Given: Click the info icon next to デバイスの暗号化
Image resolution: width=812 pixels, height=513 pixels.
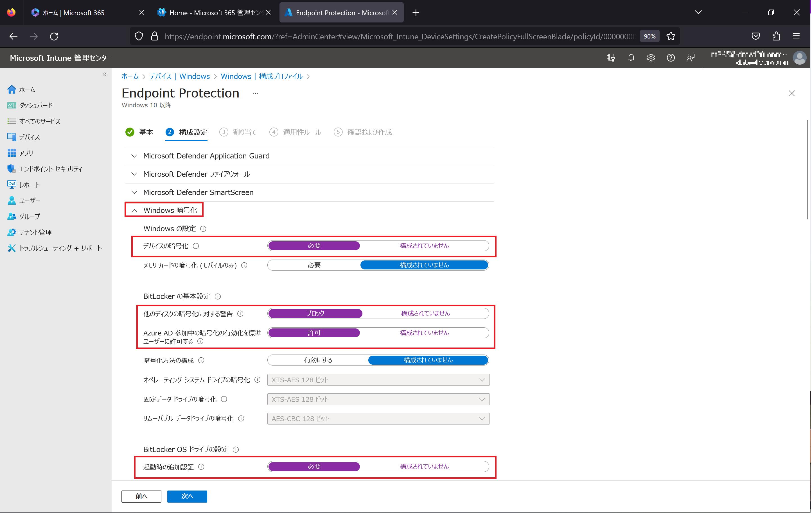Looking at the screenshot, I should (196, 246).
